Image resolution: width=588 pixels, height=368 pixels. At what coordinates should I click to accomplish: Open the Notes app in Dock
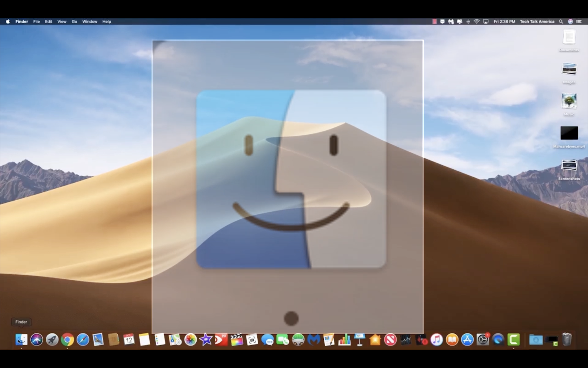click(144, 340)
